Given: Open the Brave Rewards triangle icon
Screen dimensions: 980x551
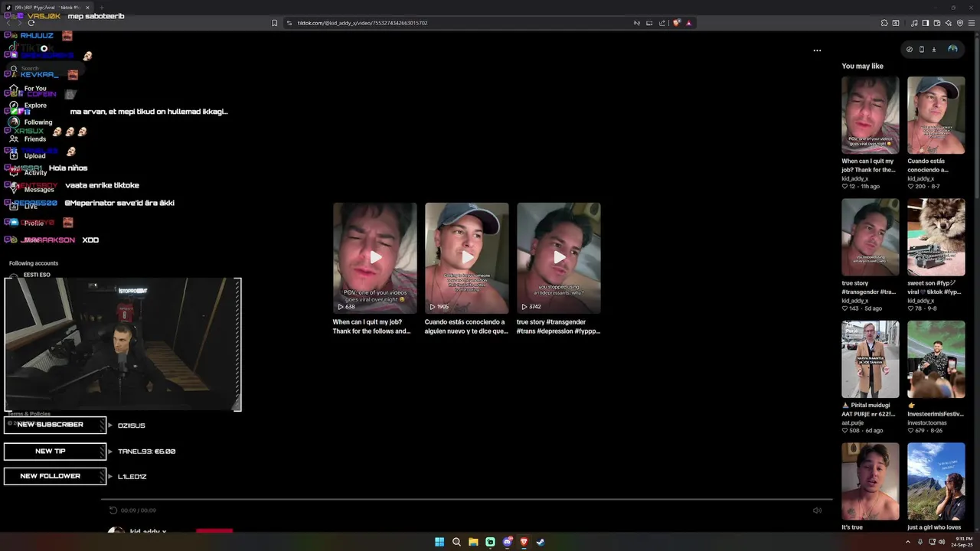Looking at the screenshot, I should tap(688, 23).
